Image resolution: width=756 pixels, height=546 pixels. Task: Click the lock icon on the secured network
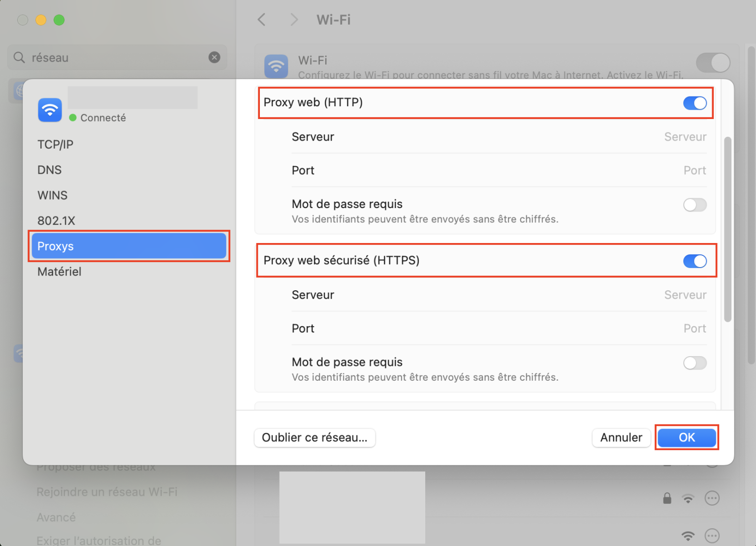pos(667,498)
